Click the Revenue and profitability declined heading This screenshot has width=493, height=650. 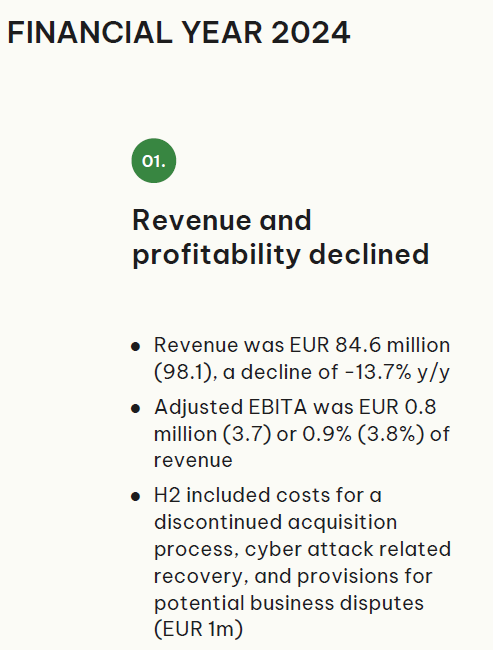(x=281, y=237)
